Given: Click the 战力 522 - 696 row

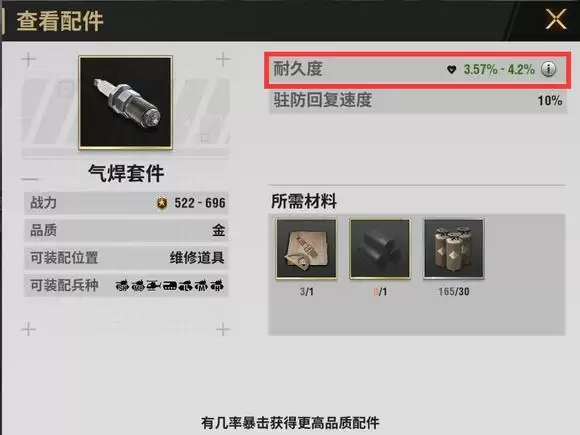Looking at the screenshot, I should (x=126, y=203).
